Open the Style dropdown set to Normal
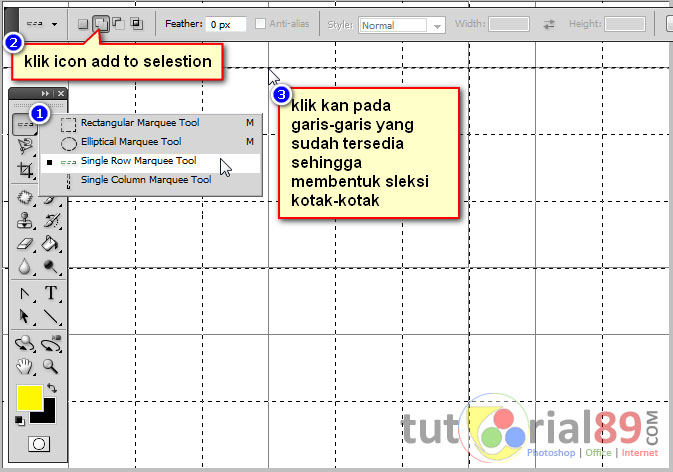Screen dimensions: 673x472 [x=402, y=24]
